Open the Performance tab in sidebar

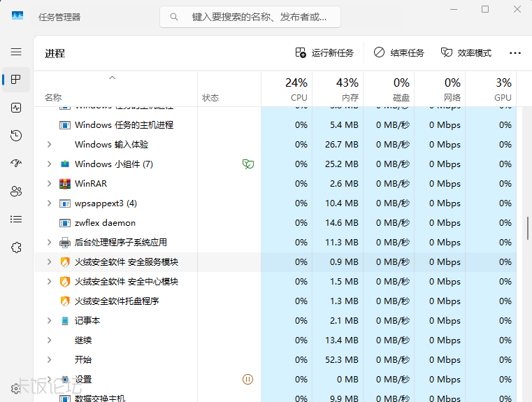click(16, 108)
